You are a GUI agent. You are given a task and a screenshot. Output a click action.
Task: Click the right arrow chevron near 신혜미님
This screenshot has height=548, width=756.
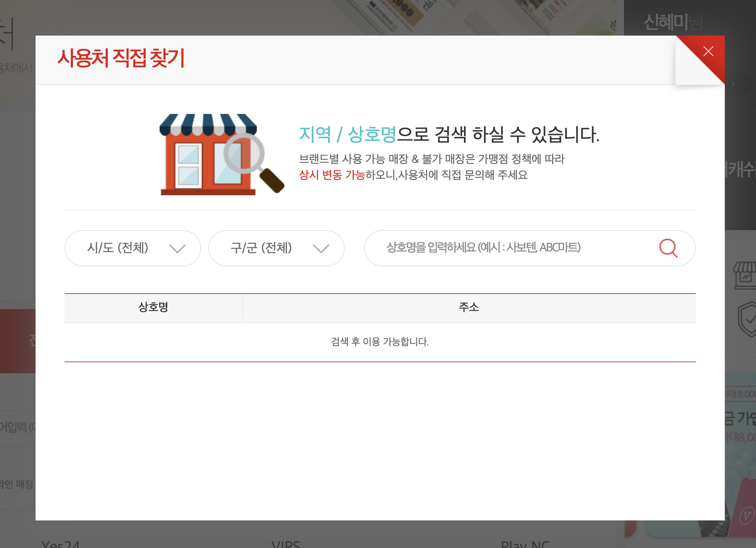[x=734, y=84]
